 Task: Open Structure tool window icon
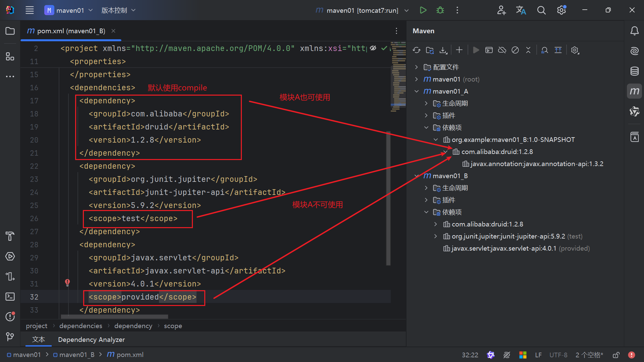coord(10,56)
